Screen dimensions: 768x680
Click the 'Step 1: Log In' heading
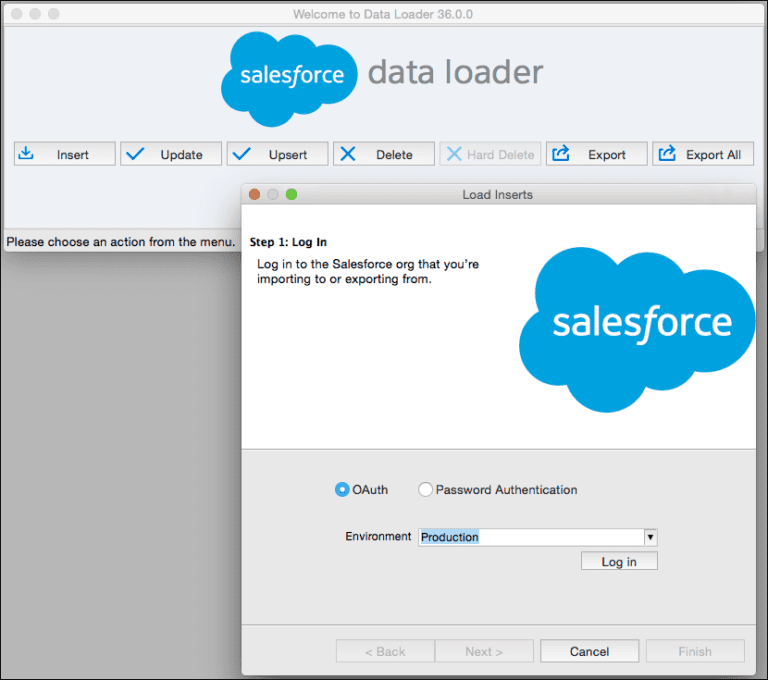pos(288,242)
